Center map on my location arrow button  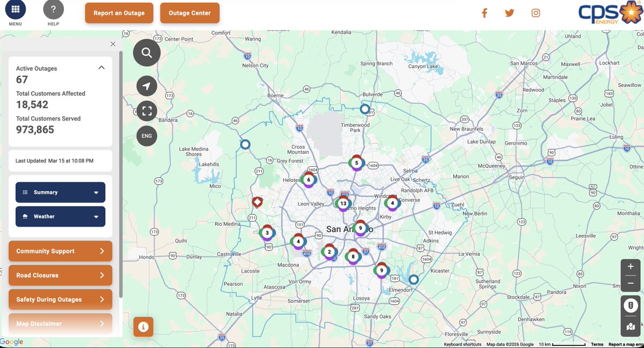coord(147,86)
